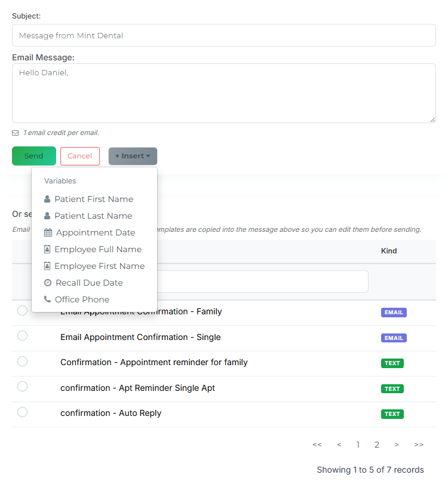This screenshot has height=493, width=448.
Task: Click 'confirmation - Auto Reply' template name
Action: pyautogui.click(x=111, y=413)
